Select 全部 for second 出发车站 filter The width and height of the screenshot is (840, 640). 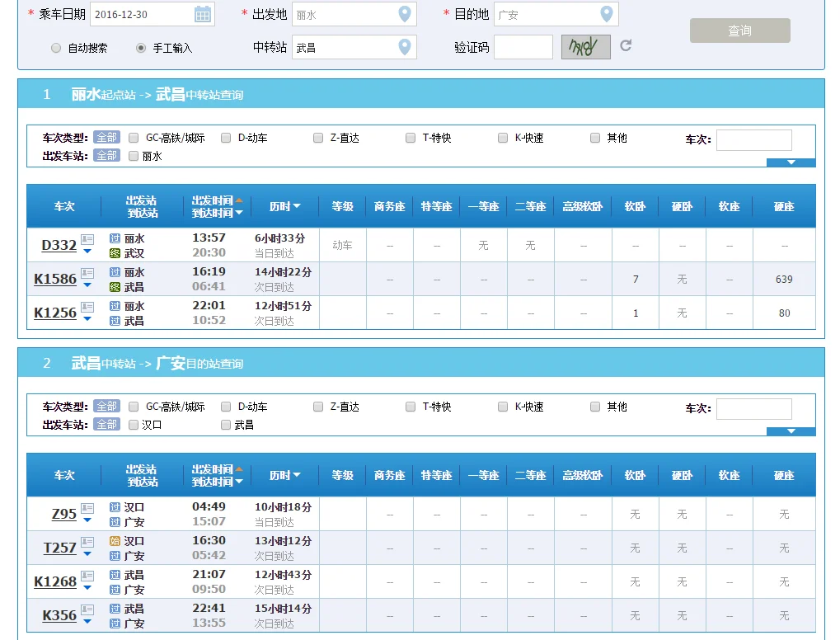(x=106, y=424)
